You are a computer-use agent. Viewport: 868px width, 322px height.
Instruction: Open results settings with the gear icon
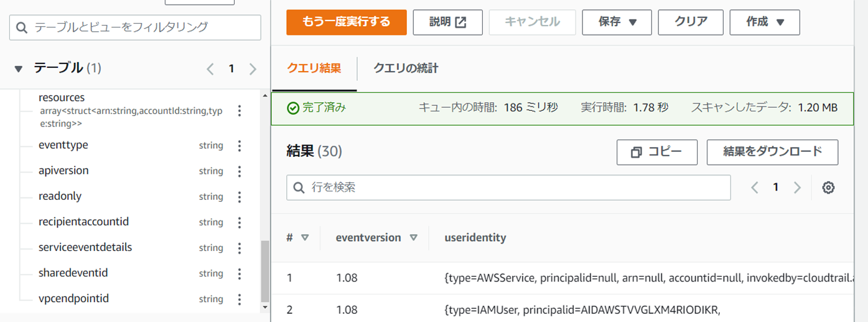pyautogui.click(x=828, y=187)
